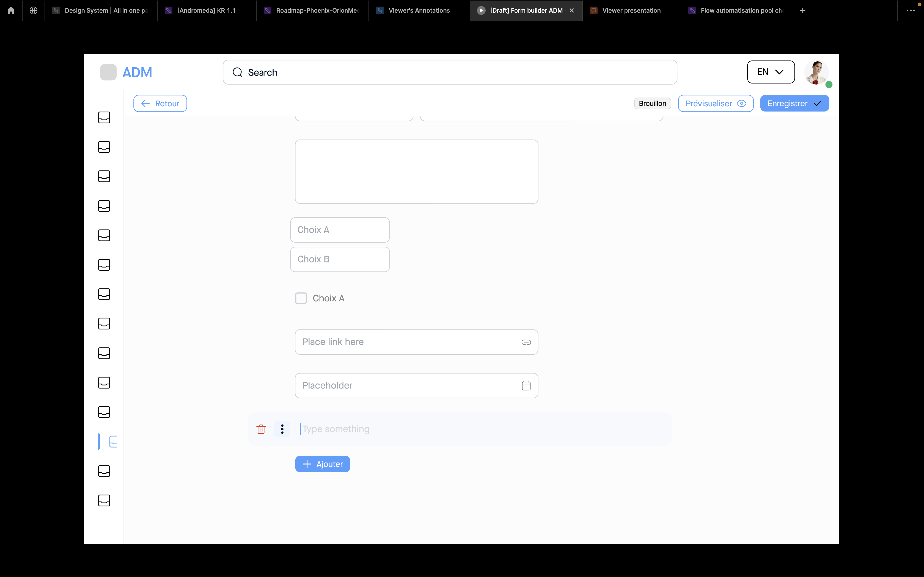Click the calendar icon in the Placeholder field

pos(526,385)
